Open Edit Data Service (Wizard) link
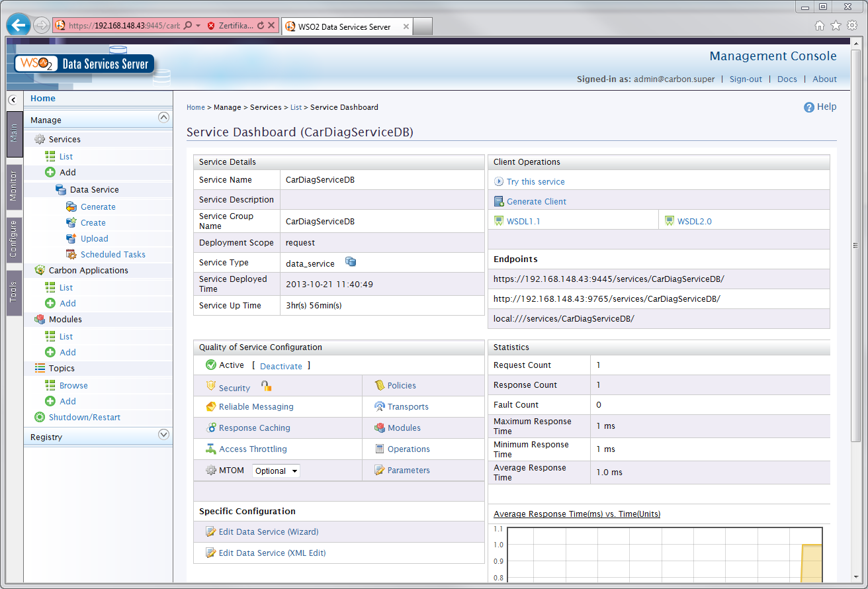868x589 pixels. click(x=269, y=532)
